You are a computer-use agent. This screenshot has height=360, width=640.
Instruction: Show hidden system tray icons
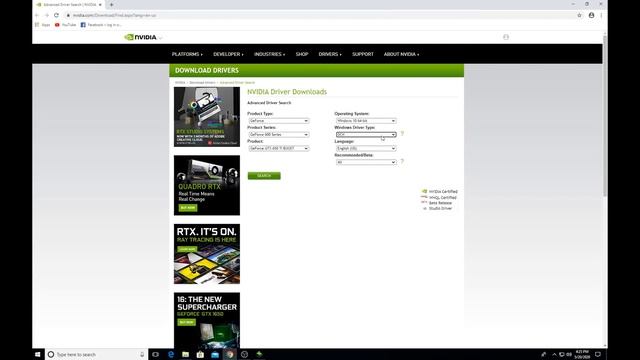pyautogui.click(x=554, y=354)
